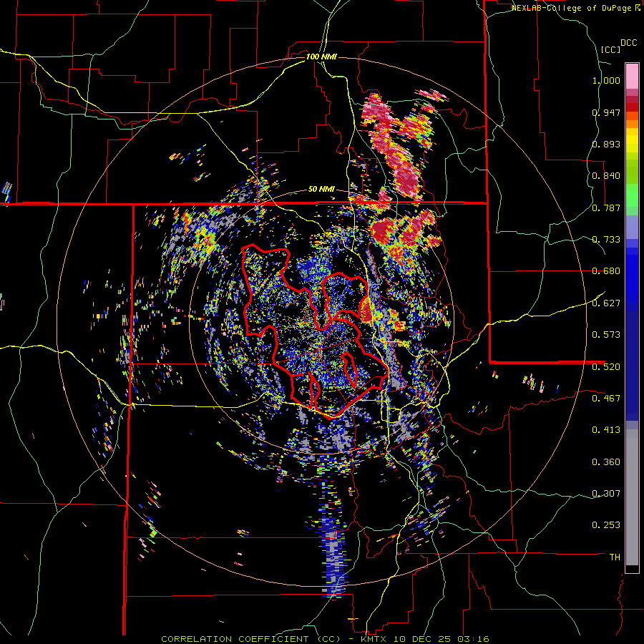
Task: Pick the gray segment near 0.307
Action: (632, 497)
